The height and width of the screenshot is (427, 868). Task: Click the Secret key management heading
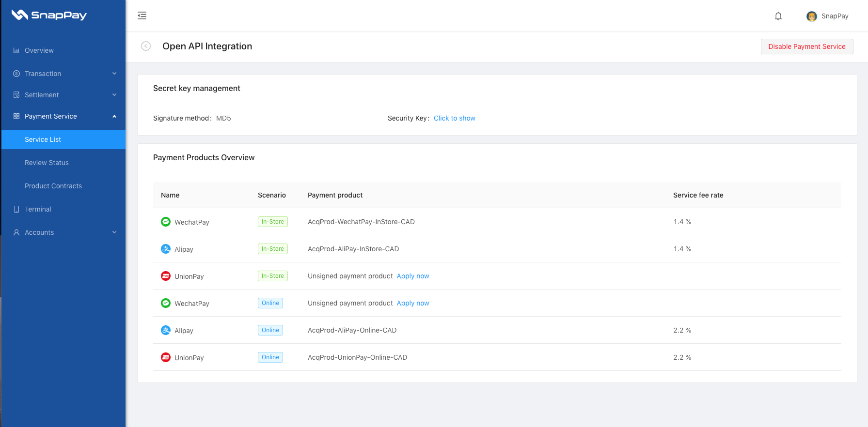tap(196, 88)
